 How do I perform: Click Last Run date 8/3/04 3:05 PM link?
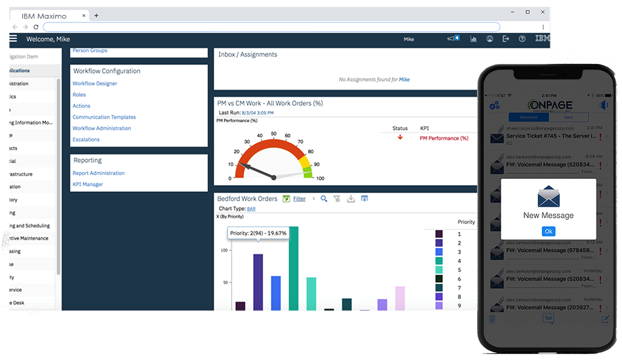(258, 113)
